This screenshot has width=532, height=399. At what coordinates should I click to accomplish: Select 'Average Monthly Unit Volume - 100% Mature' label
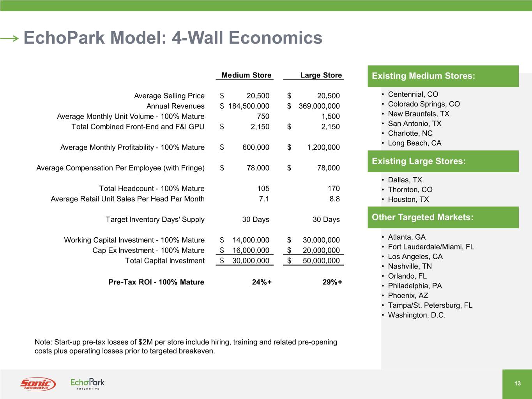(131, 117)
